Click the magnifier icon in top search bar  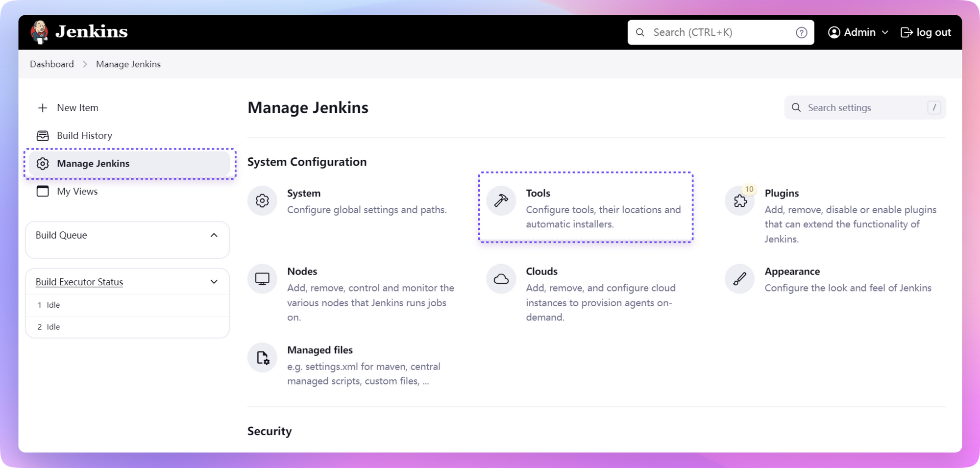[640, 32]
